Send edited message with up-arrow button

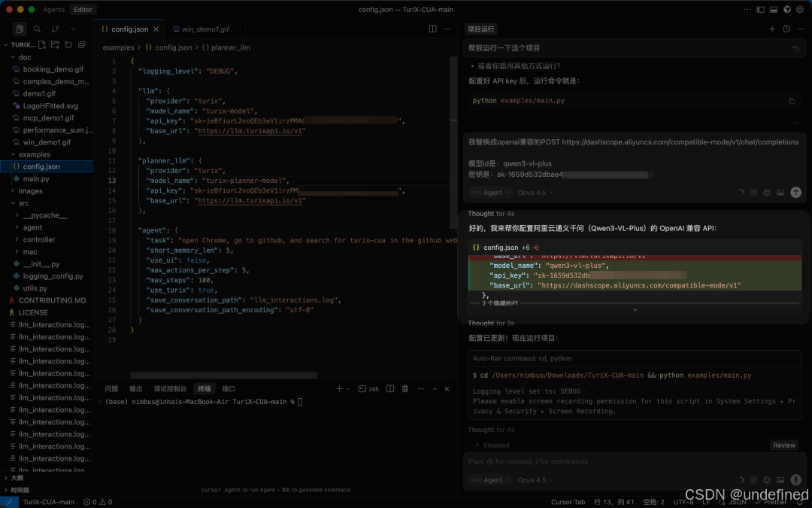(x=796, y=193)
